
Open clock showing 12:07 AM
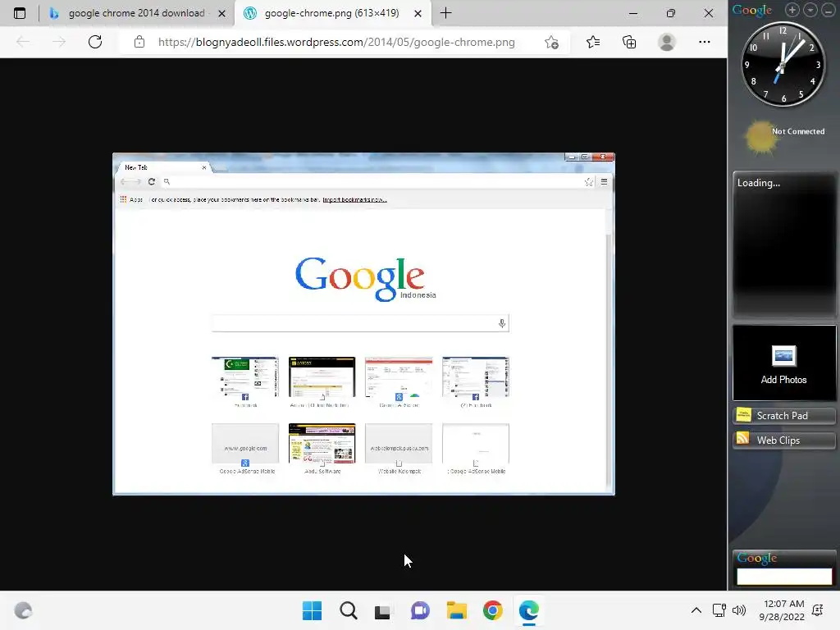[x=782, y=610]
